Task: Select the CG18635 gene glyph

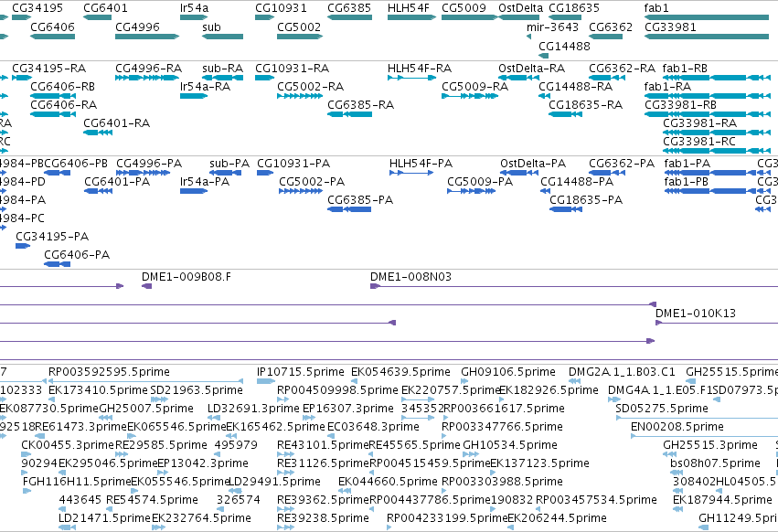Action: click(x=565, y=17)
